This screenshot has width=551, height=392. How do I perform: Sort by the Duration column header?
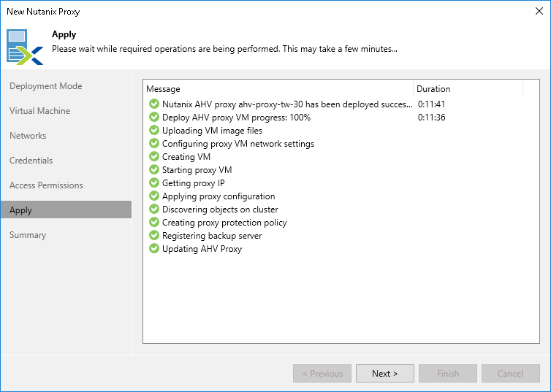pos(468,89)
